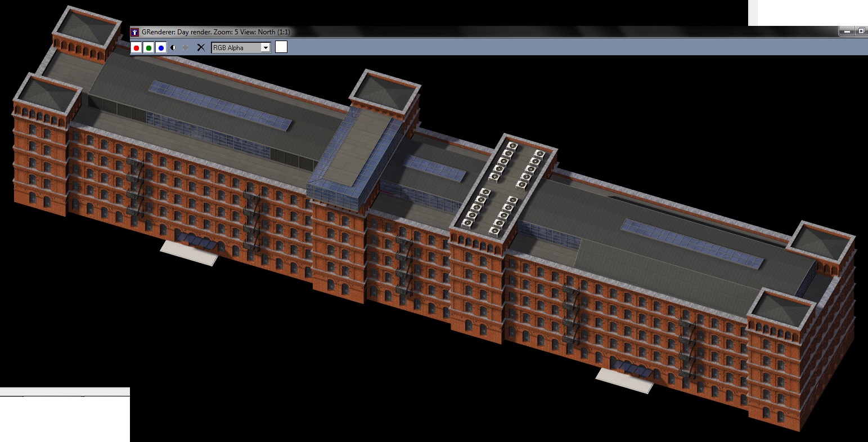Minimize the GRenderer render window
Image resolution: width=868 pixels, height=442 pixels.
[846, 32]
